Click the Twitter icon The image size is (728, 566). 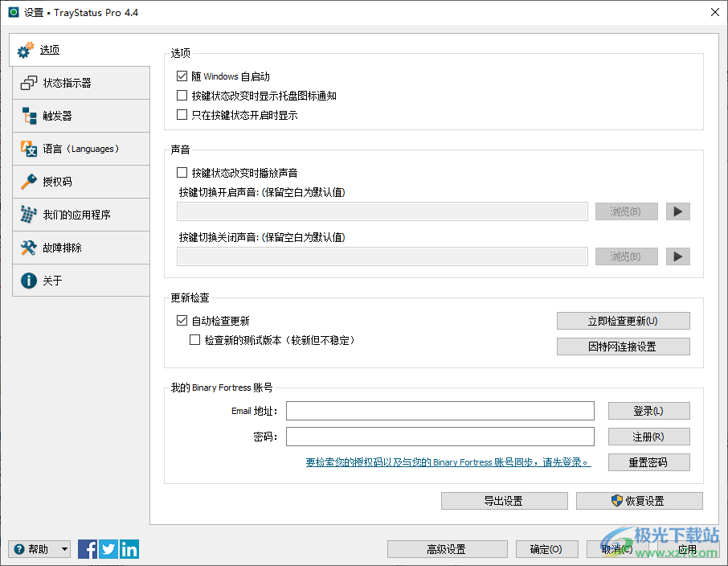coord(108,548)
